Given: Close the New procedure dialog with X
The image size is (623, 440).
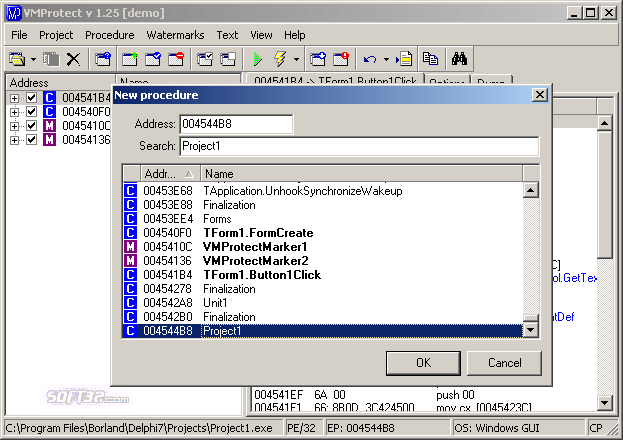Looking at the screenshot, I should click(x=540, y=95).
